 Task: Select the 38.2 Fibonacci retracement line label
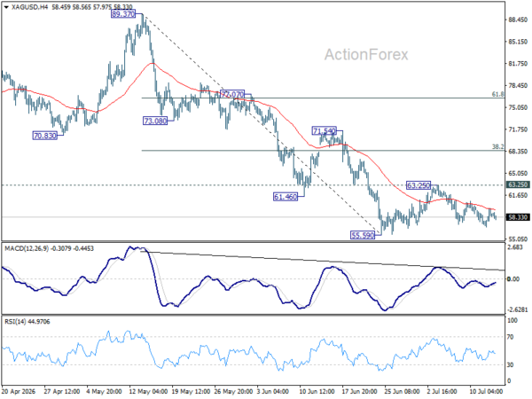click(497, 147)
